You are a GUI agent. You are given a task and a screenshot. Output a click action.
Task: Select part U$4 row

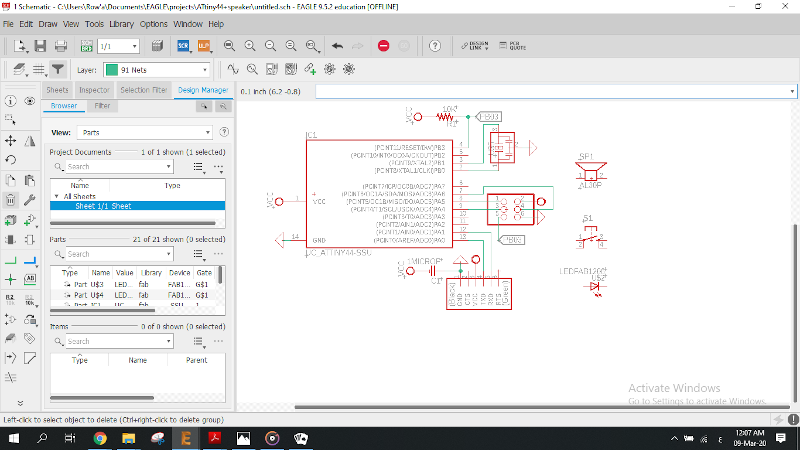coord(135,295)
